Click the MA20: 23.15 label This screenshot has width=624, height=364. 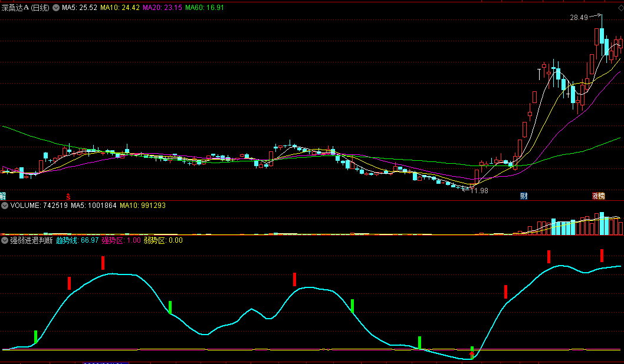pos(162,8)
